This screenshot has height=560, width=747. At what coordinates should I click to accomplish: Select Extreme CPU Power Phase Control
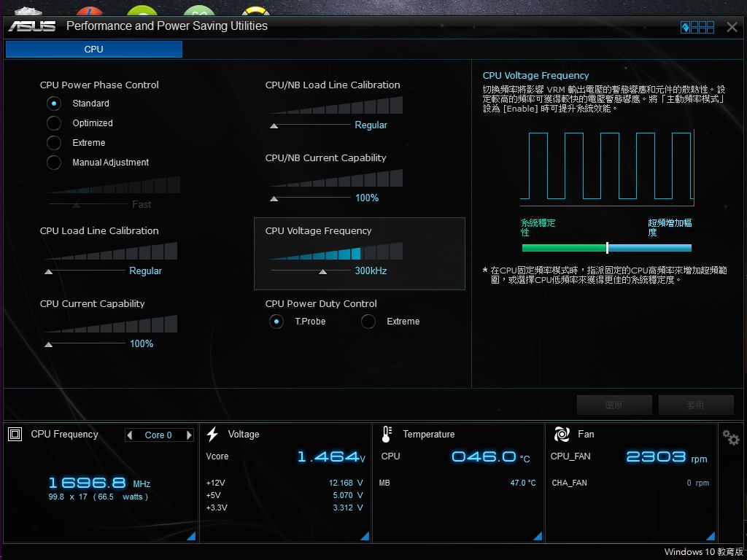tap(54, 142)
